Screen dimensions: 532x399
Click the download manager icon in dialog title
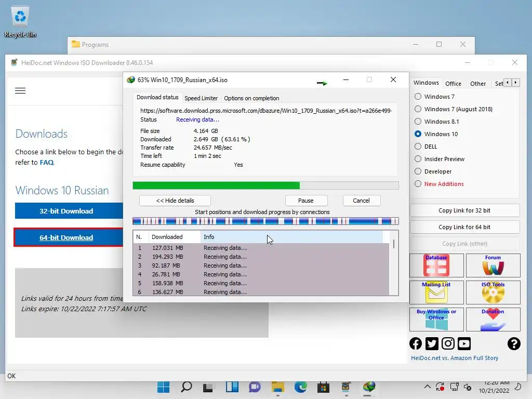click(x=130, y=79)
